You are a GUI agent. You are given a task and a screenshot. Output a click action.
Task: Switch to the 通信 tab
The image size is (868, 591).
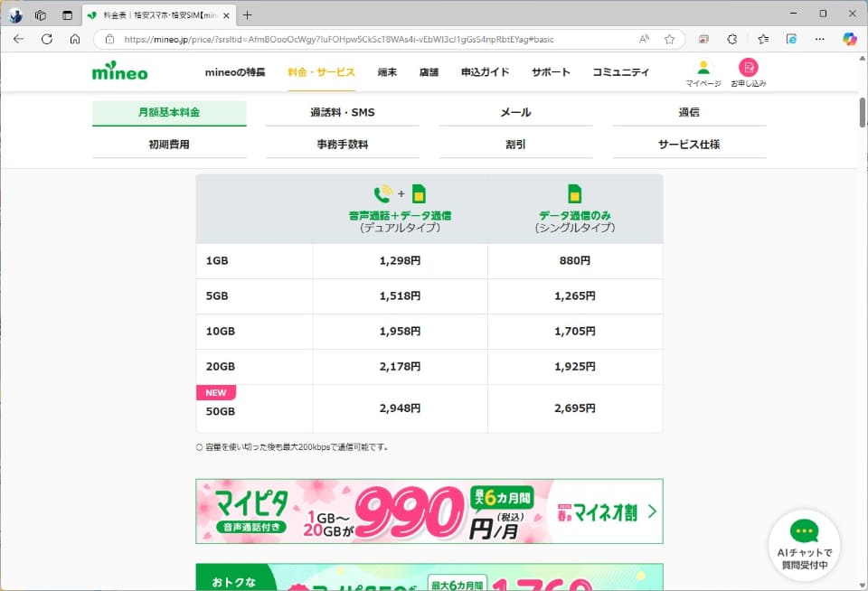click(689, 112)
